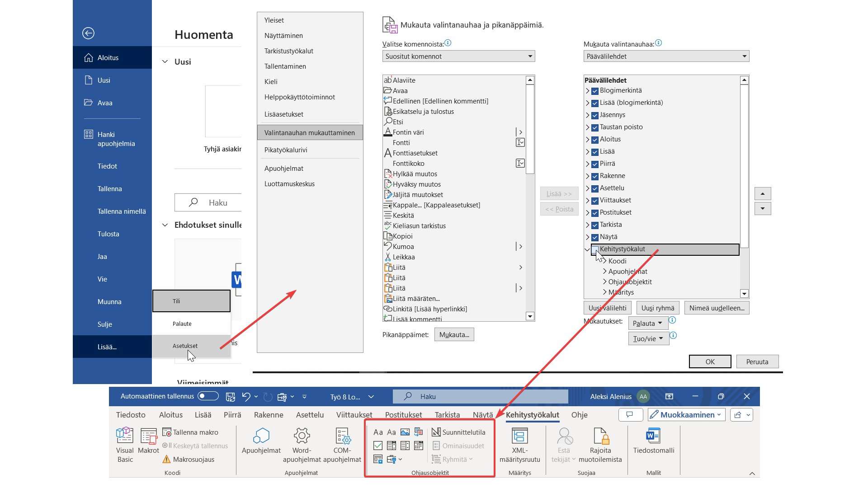Tick the Kehitystyökalut checkbox
Screen dimensions: 868x488
point(595,249)
